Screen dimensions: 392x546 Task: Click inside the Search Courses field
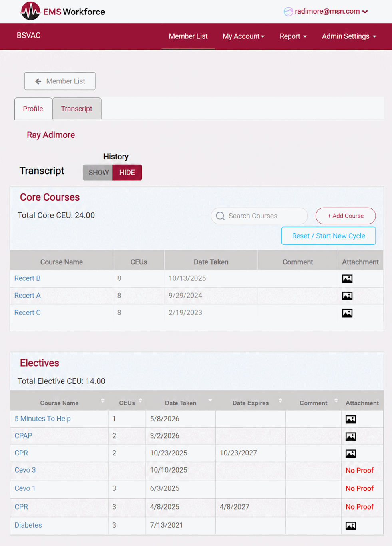259,216
